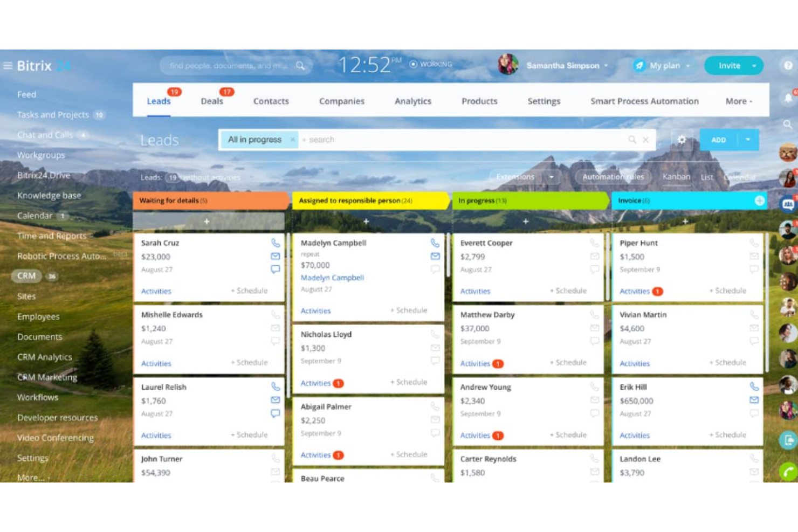This screenshot has width=798, height=532.
Task: Click the chat icon on Sarah Cruz card
Action: click(276, 269)
